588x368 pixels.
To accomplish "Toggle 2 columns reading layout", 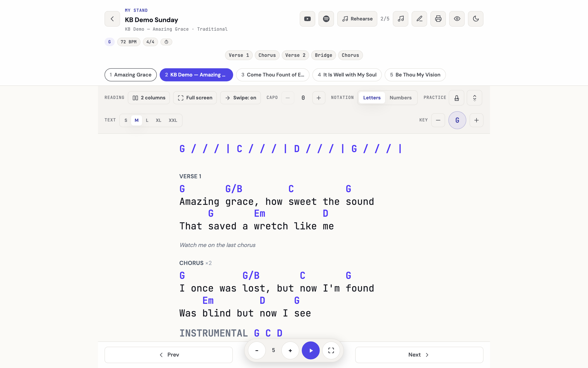I will click(149, 98).
